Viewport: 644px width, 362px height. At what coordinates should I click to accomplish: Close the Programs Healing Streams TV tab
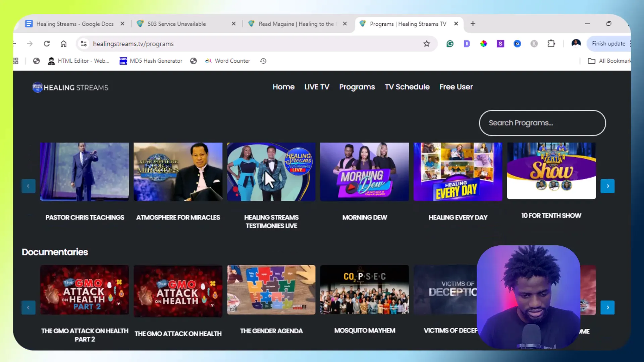[456, 24]
